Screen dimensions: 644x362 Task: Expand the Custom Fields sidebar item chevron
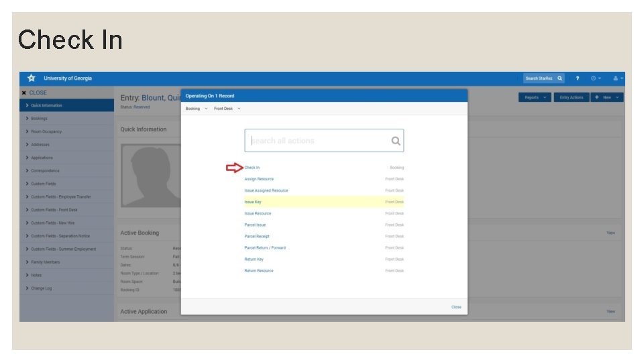(x=27, y=184)
